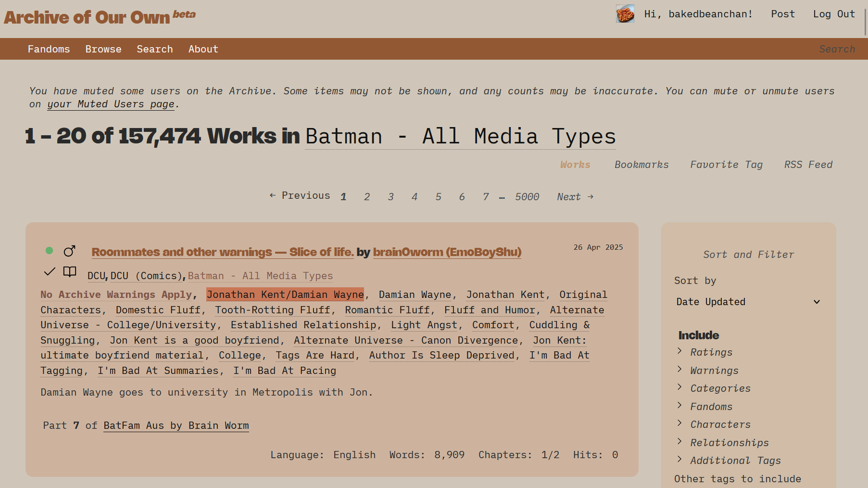Screen dimensions: 868x488
Task: Click the Established Relationship tag
Action: tap(303, 325)
